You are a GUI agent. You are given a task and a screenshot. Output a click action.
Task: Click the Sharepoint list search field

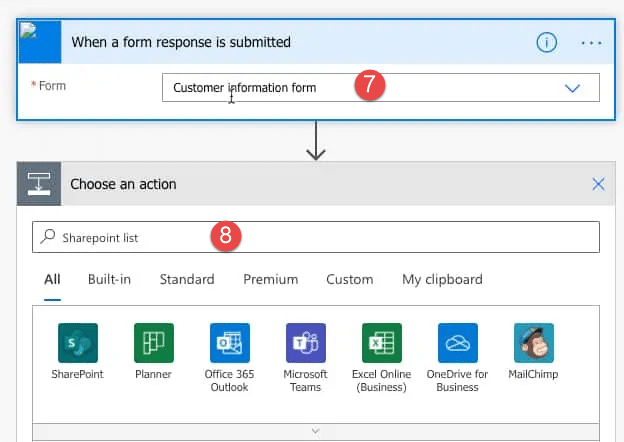[x=316, y=237]
